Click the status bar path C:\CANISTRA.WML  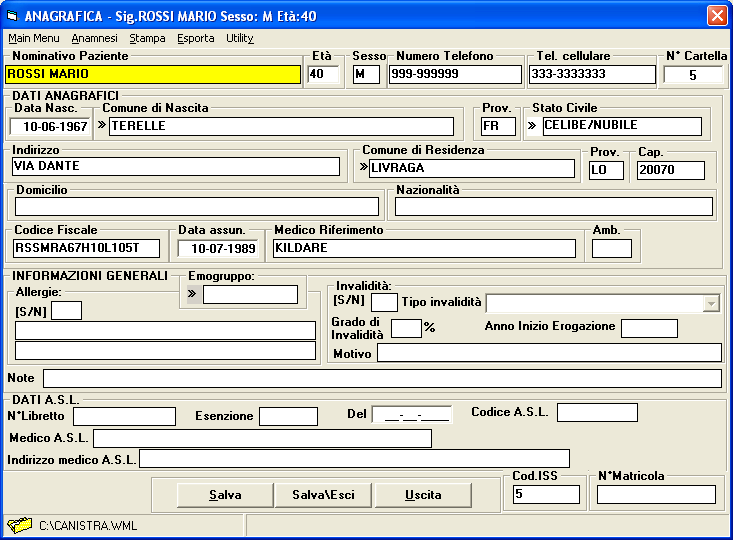pyautogui.click(x=88, y=526)
